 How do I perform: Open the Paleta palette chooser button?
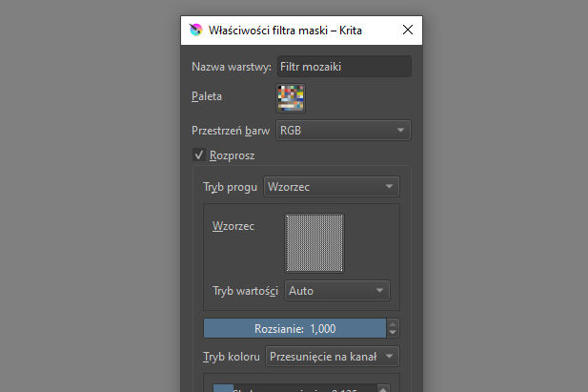[x=291, y=97]
